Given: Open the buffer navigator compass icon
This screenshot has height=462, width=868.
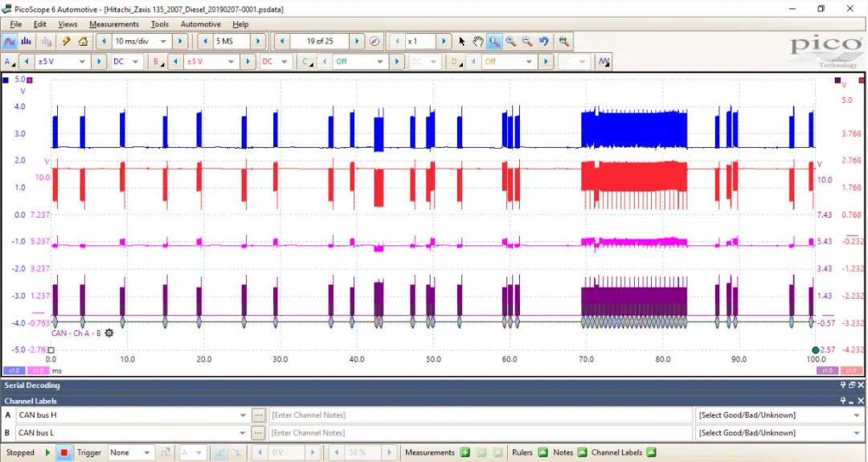Looking at the screenshot, I should (375, 41).
